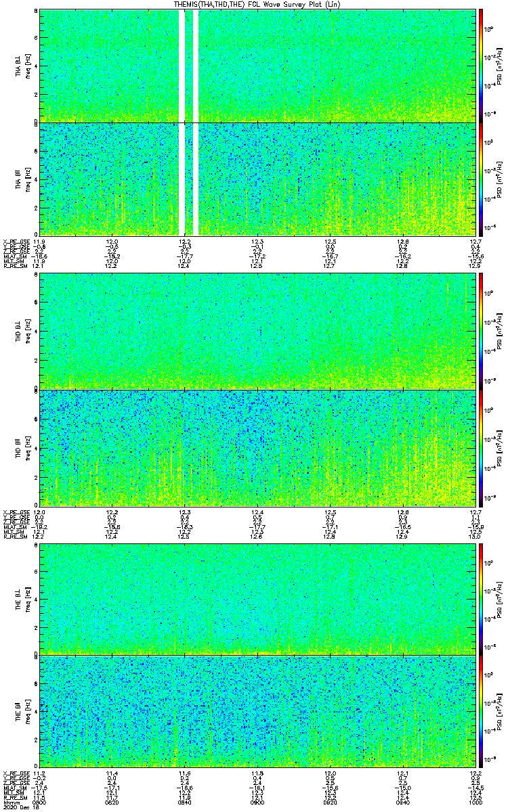The height and width of the screenshot is (812, 508).
Task: Click the 0900 time label on bottom axis
Action: pos(257,803)
